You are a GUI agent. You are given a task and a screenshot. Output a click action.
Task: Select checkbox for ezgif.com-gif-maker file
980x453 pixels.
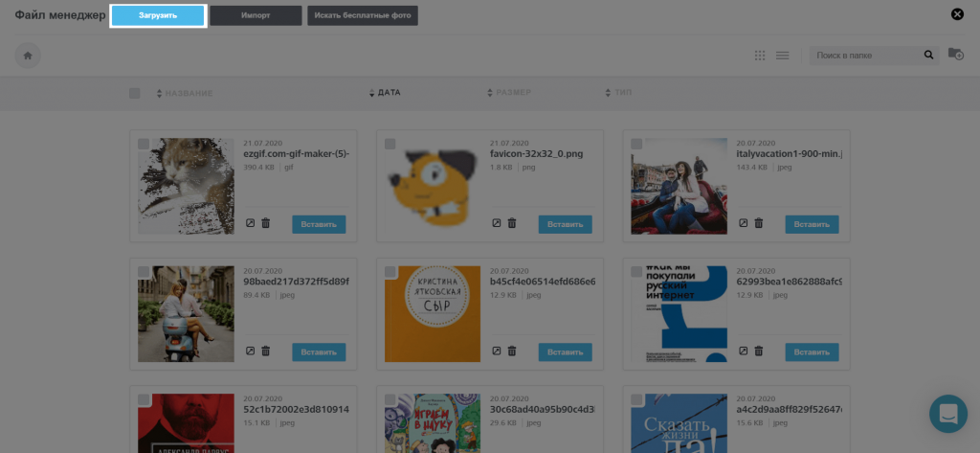click(144, 144)
